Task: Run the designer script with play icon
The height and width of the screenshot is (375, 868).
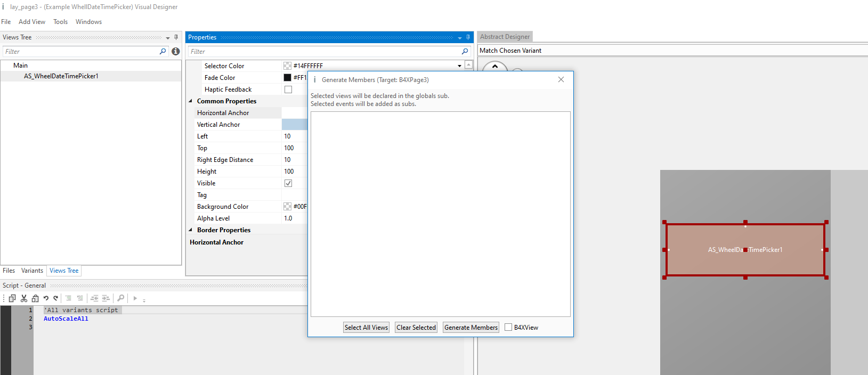Action: [135, 298]
